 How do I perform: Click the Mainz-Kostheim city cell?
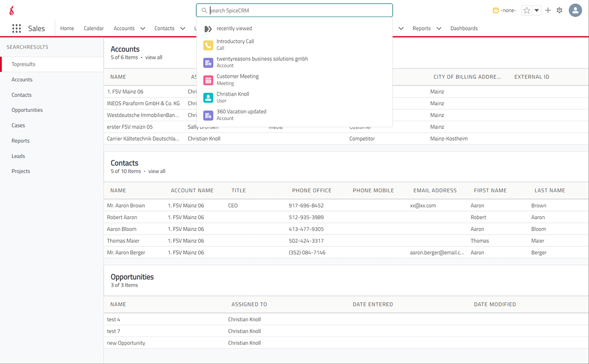click(449, 139)
